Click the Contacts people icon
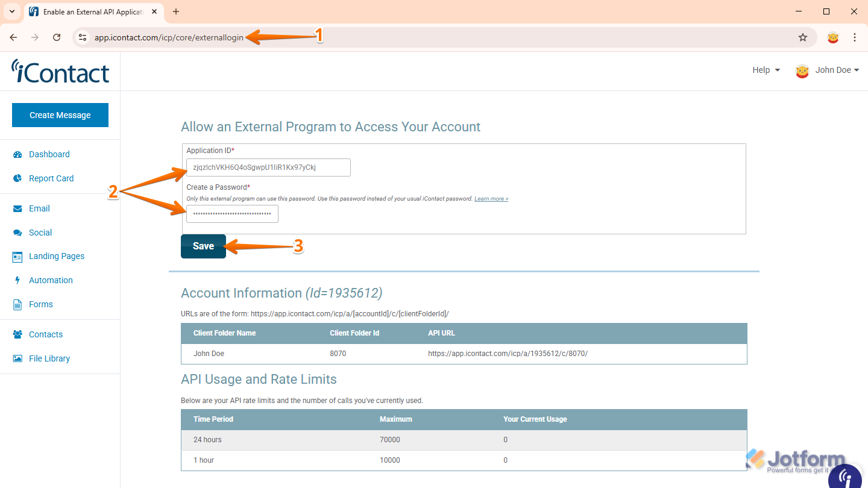Screen dimensions: 868x488 coord(17,334)
